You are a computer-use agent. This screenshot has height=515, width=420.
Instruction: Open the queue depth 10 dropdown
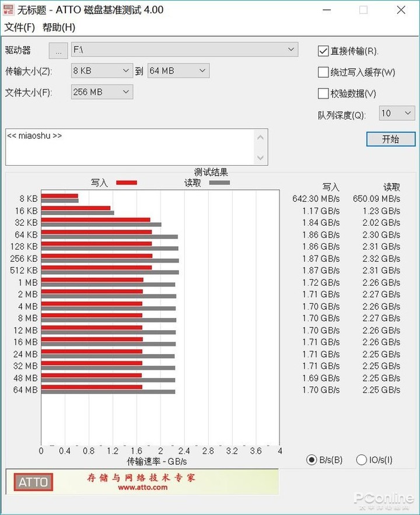(x=397, y=113)
